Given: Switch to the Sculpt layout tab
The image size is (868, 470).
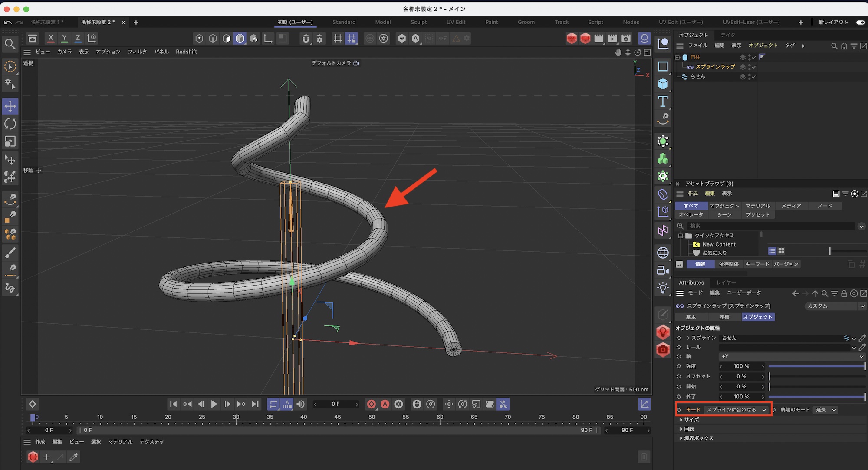Looking at the screenshot, I should [x=418, y=22].
